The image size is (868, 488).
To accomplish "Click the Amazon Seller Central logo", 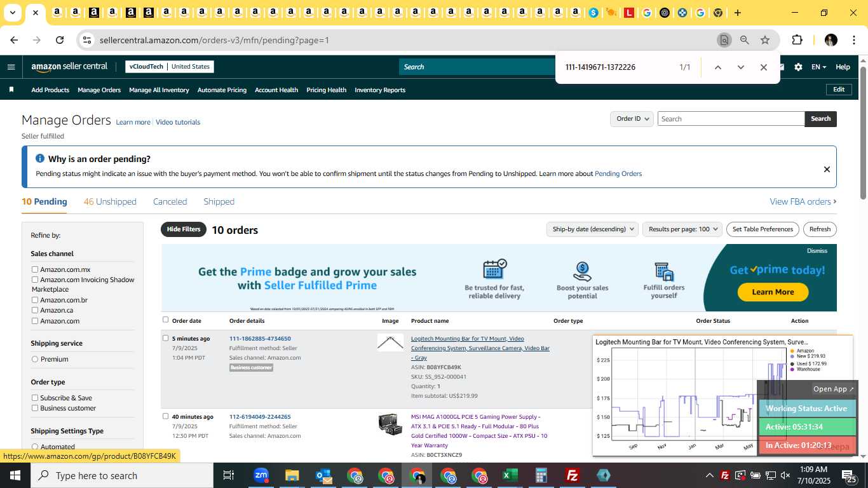I will pos(69,67).
